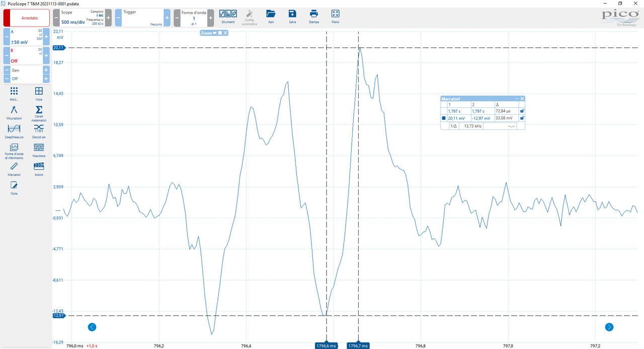Viewport: 644px width, 349px height.
Task: Open the Config. automatica auto setup
Action: (250, 18)
